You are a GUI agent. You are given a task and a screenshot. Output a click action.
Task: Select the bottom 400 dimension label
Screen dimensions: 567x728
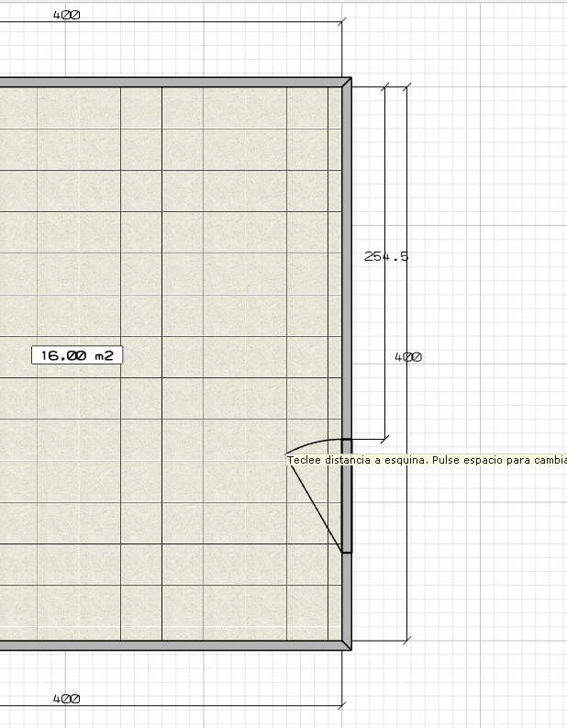[x=66, y=699]
